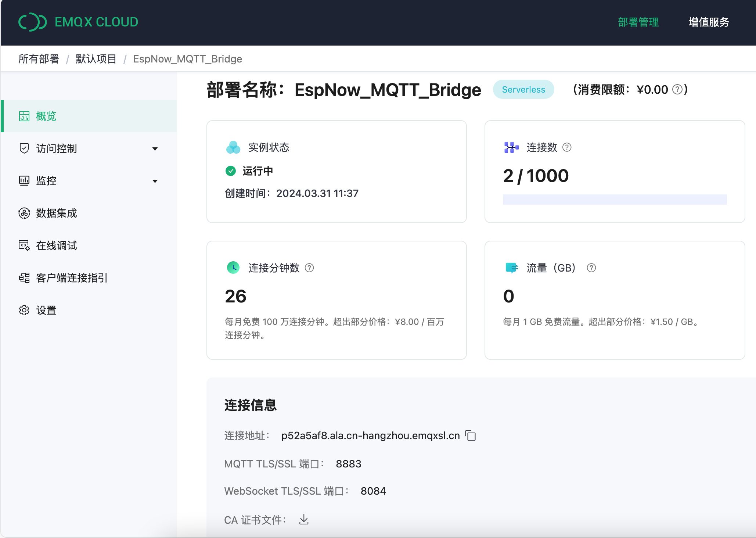Expand the 访问控制 submenu arrow

(155, 149)
